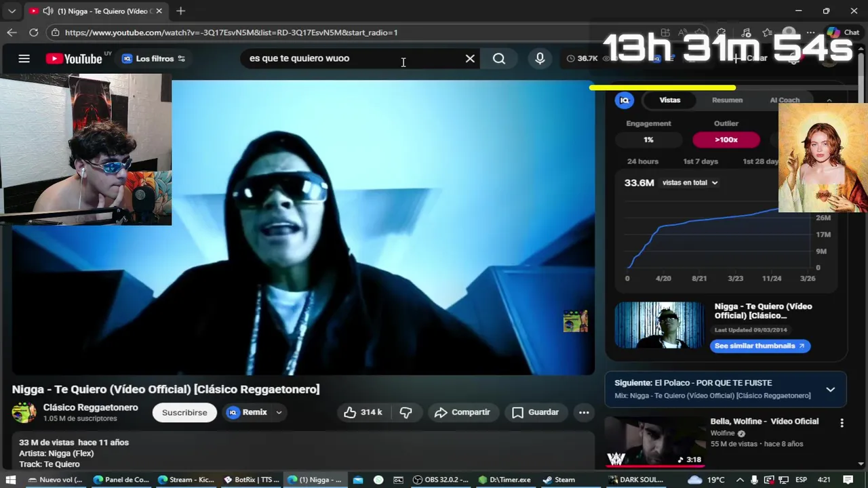
Task: Switch to Stream - Kic... taskbar item
Action: click(x=186, y=480)
